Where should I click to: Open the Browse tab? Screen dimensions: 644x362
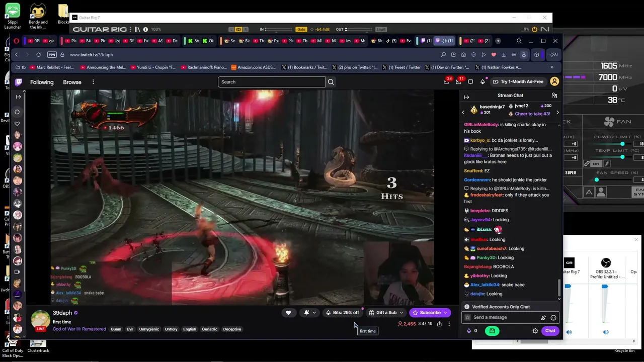pos(72,82)
